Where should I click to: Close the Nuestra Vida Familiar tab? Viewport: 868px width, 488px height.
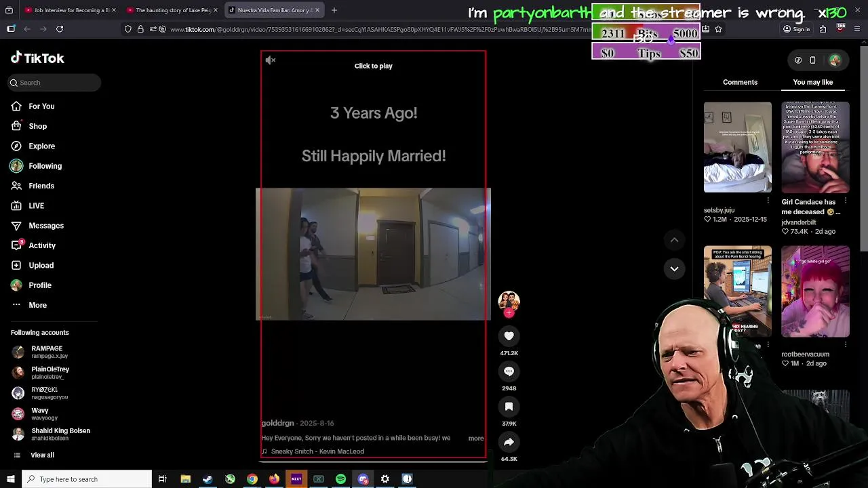tap(317, 10)
